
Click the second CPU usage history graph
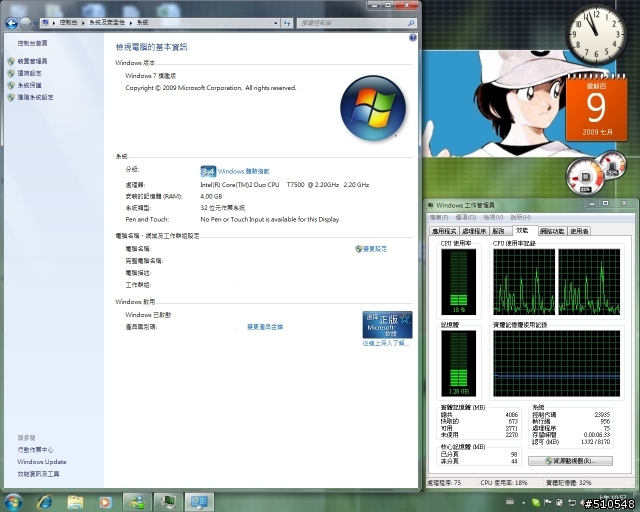589,281
